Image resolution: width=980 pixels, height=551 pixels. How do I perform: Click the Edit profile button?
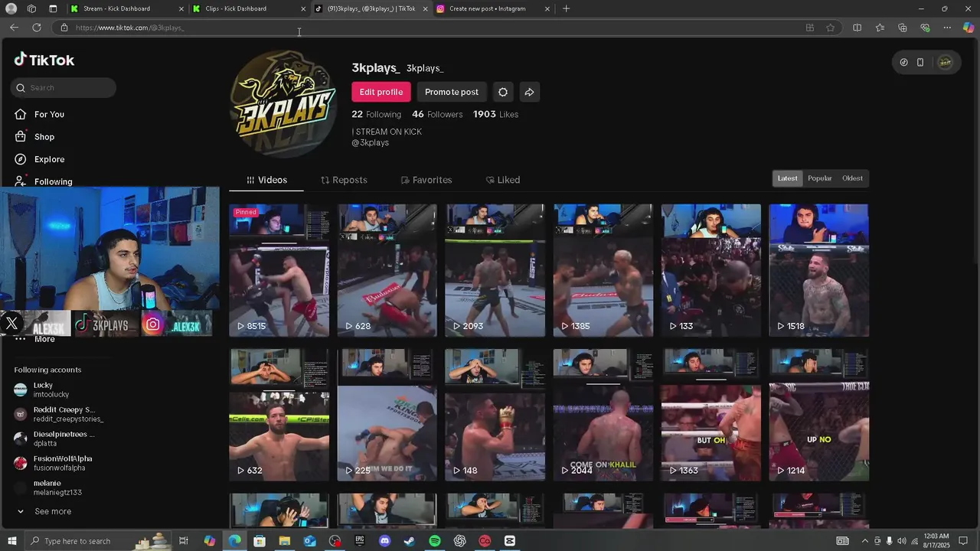click(x=381, y=92)
